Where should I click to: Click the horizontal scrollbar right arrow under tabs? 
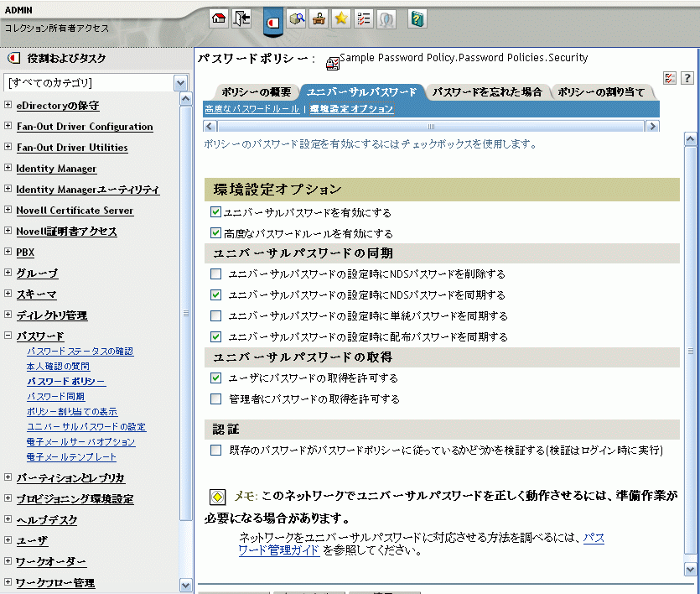click(x=653, y=126)
